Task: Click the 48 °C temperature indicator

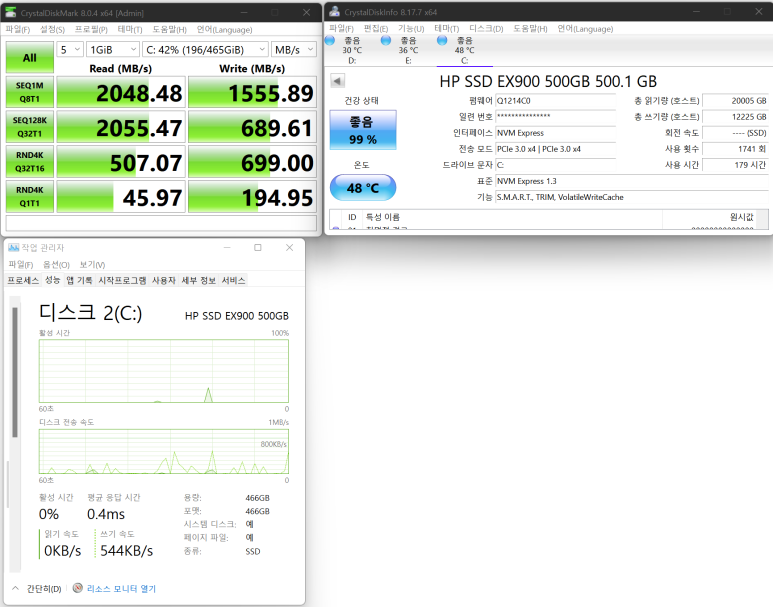Action: (363, 188)
